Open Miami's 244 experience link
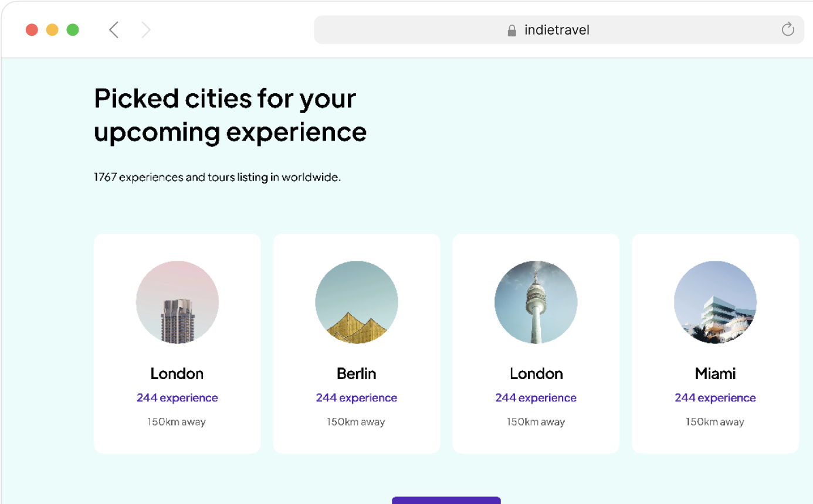This screenshot has height=504, width=813. (715, 398)
